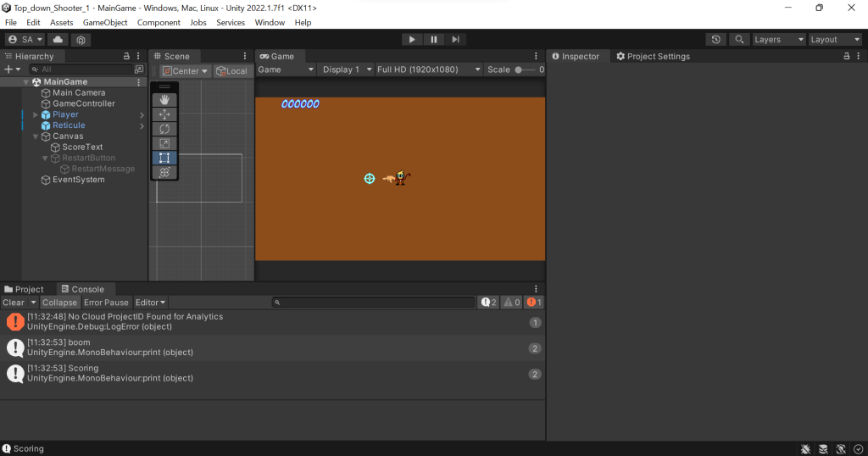868x456 pixels.
Task: Open Undo History icon in toolbar
Action: [x=716, y=40]
